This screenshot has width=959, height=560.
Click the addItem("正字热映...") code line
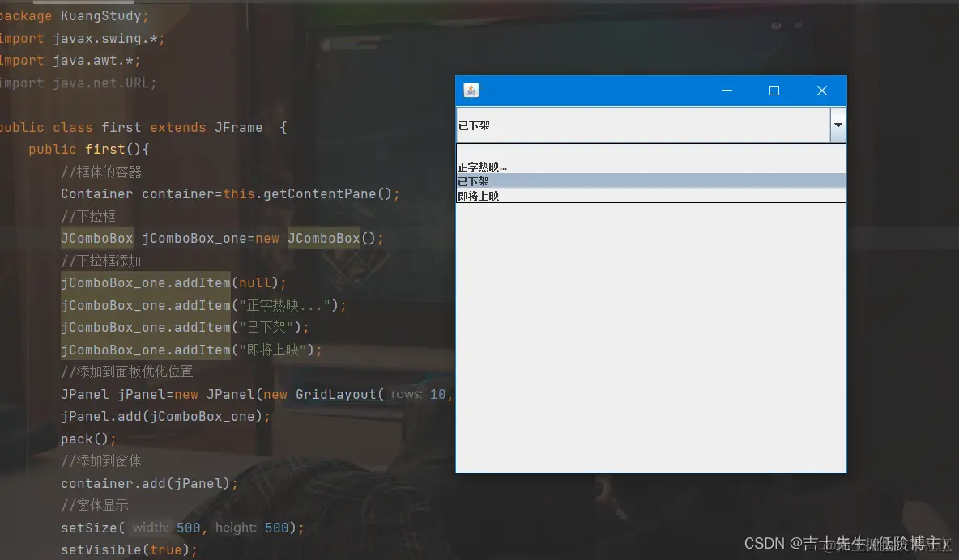click(203, 305)
